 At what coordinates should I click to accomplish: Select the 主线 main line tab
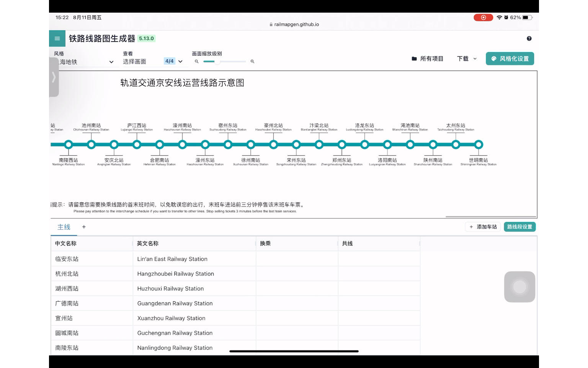tap(64, 227)
